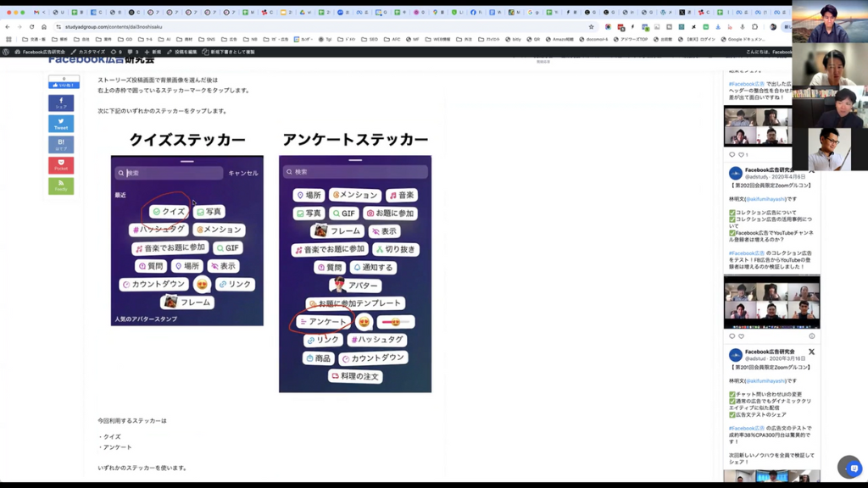Viewport: 868px width, 488px height.
Task: Click the X logo on 第201回 tweet
Action: point(811,352)
